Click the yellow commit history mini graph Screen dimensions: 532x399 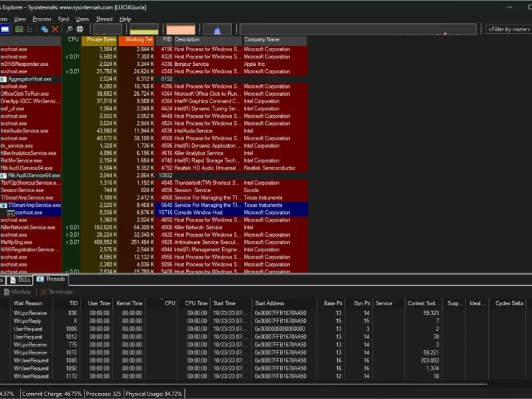pyautogui.click(x=144, y=29)
